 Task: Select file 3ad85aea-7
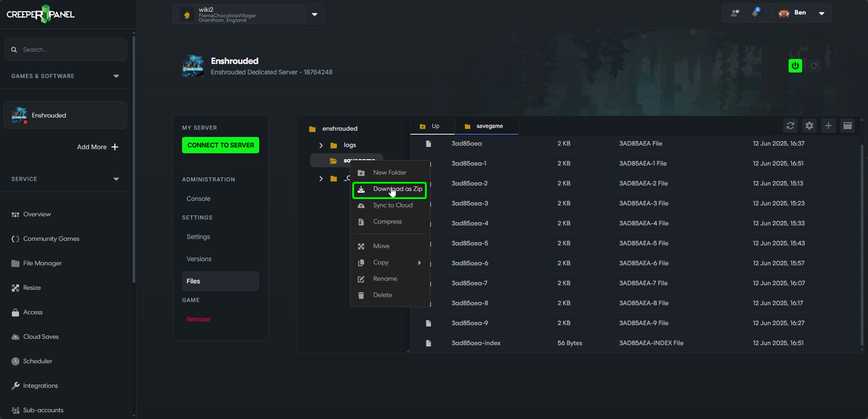pyautogui.click(x=469, y=283)
